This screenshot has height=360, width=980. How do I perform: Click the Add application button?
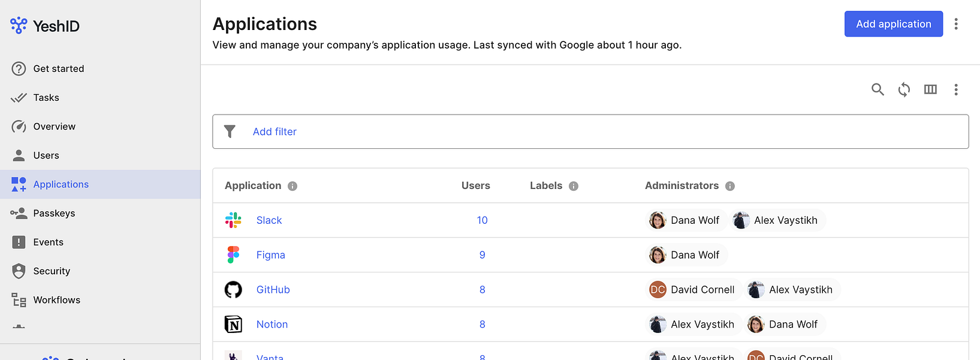coord(893,24)
